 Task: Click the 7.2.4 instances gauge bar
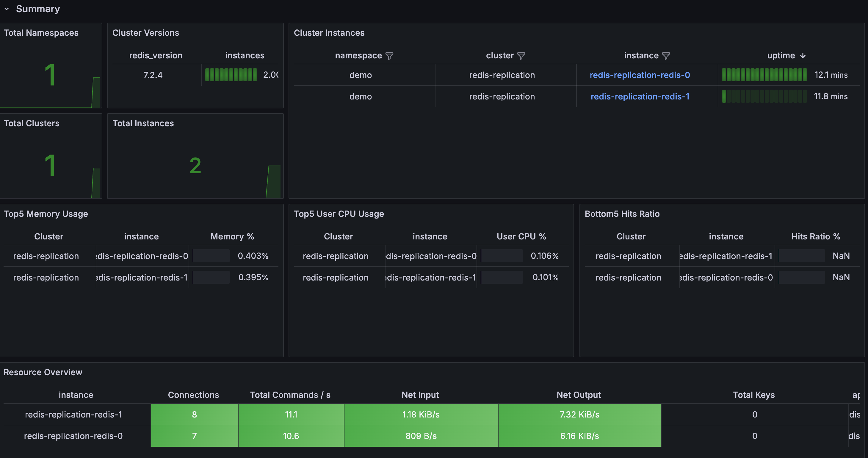(231, 75)
